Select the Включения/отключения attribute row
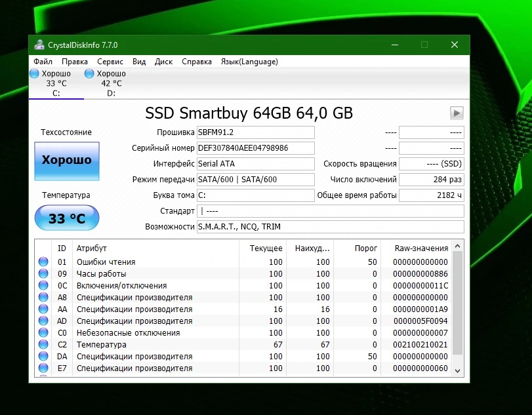 click(243, 285)
